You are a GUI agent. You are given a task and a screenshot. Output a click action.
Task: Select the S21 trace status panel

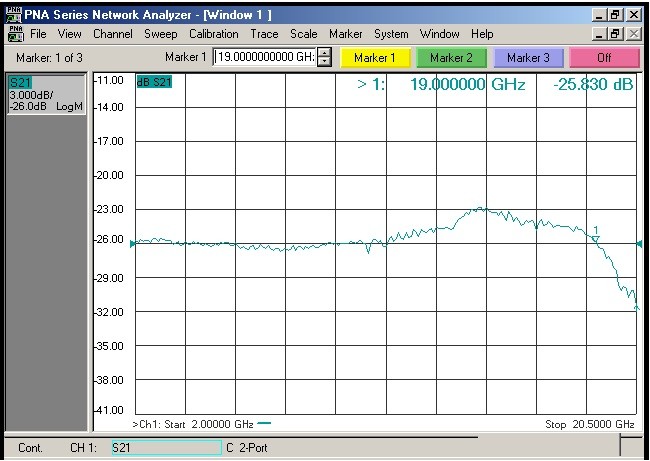pos(46,94)
